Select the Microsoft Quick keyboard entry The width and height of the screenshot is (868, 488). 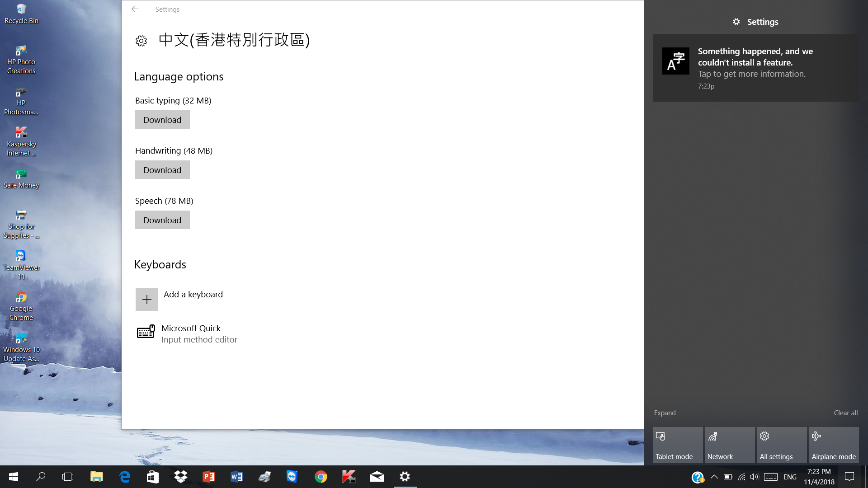click(x=191, y=333)
